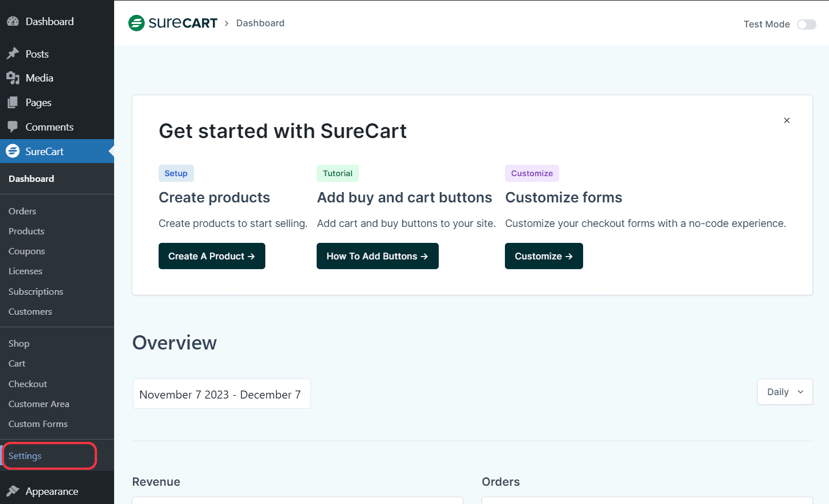Select the Setup badge above Create products
829x504 pixels.
click(176, 173)
